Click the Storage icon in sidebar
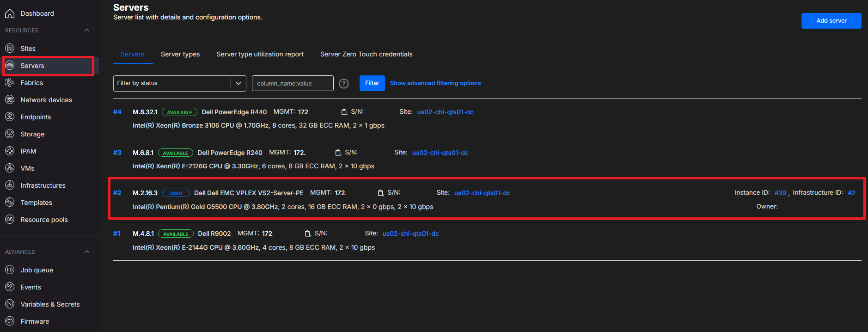This screenshot has width=868, height=332. [x=10, y=134]
